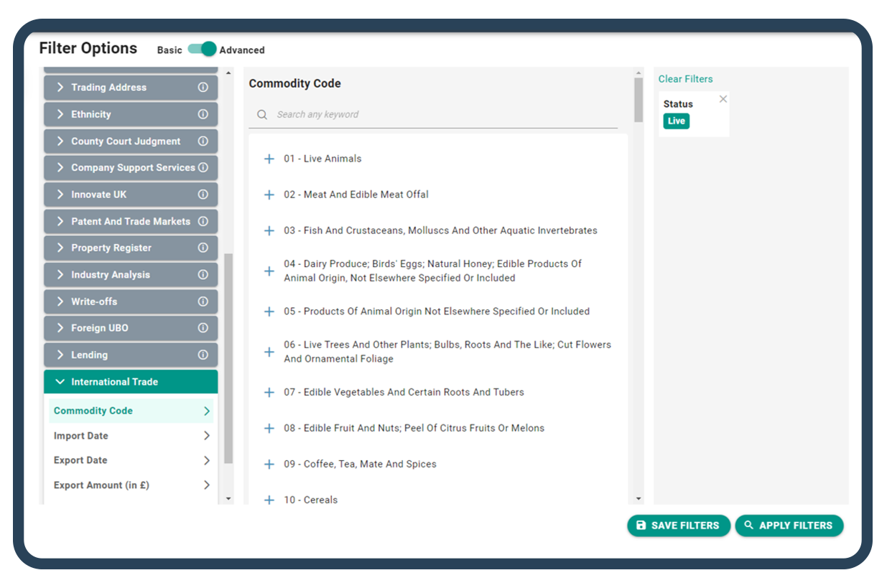Click the Live status tag
Screen dimensions: 887x588
677,121
